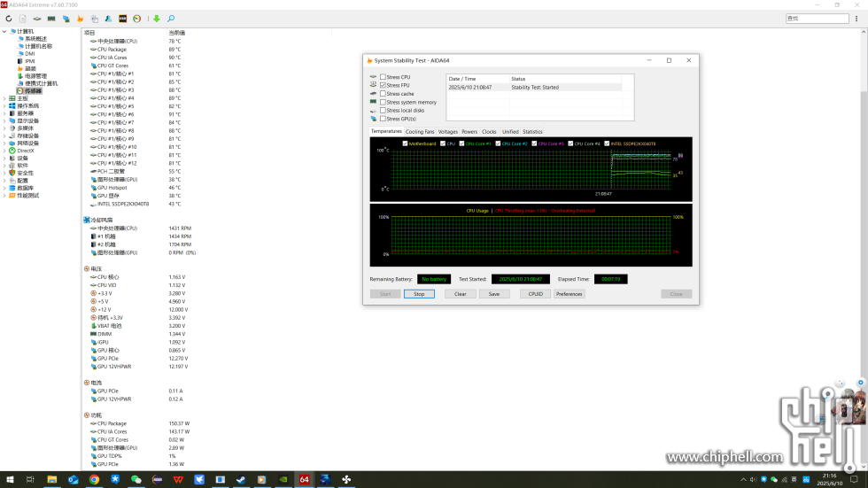The image size is (868, 488).
Task: Expand the 显示设备 tree node
Action: coord(4,120)
